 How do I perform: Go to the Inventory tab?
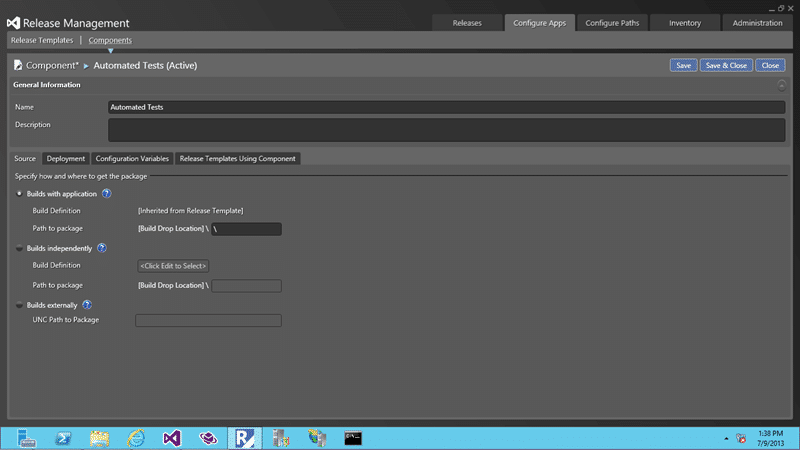[685, 23]
